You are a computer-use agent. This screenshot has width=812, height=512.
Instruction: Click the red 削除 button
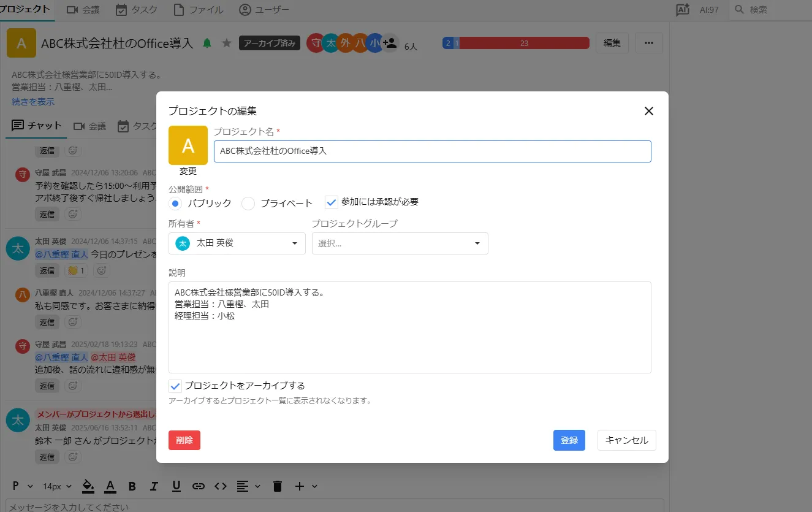(x=184, y=440)
